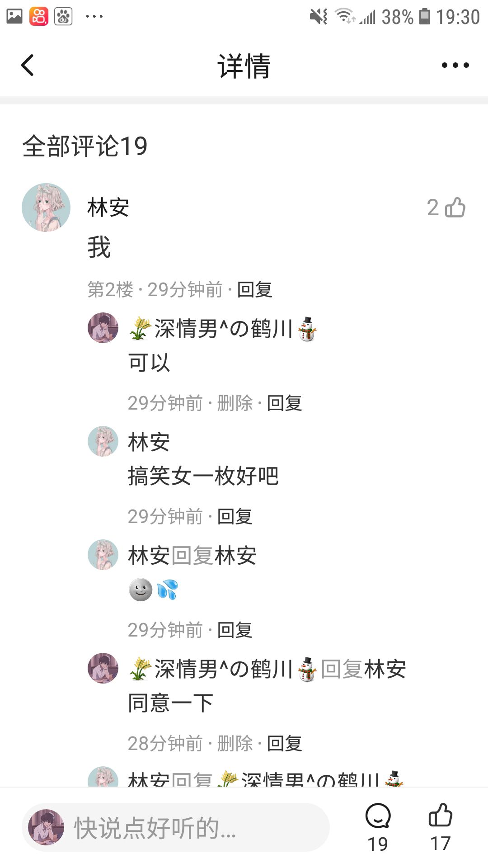Tap the 快说点好听的 comment input field

click(x=176, y=827)
